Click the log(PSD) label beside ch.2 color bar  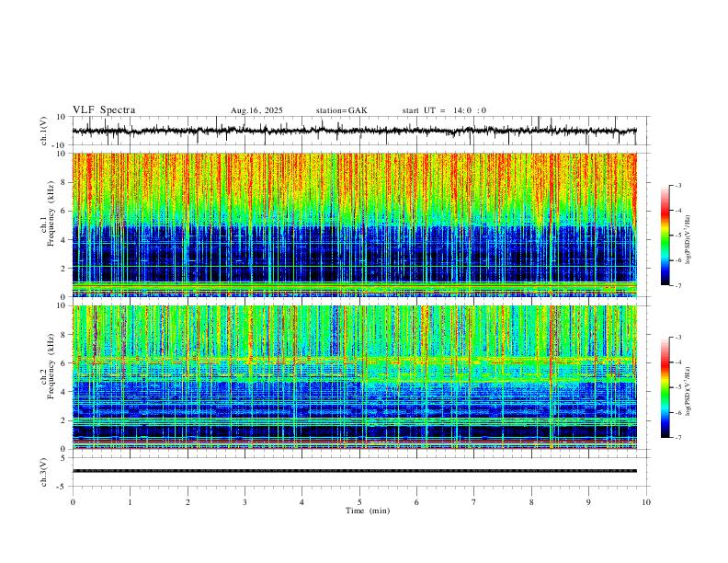(x=688, y=391)
